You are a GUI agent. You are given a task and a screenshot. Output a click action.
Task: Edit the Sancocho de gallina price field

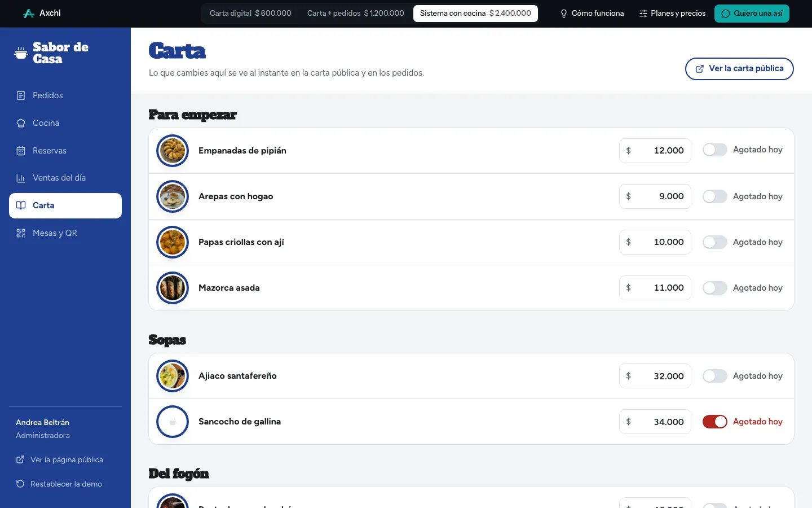[x=655, y=422]
